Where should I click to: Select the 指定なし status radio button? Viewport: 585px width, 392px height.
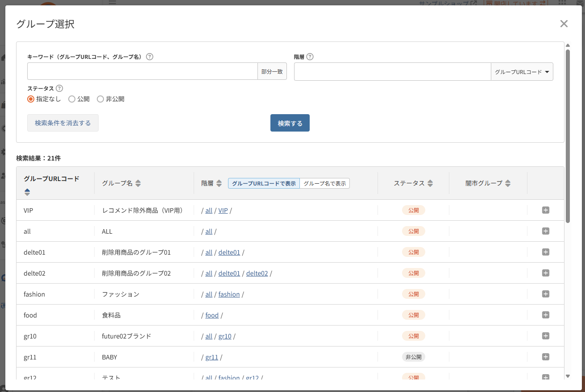31,99
